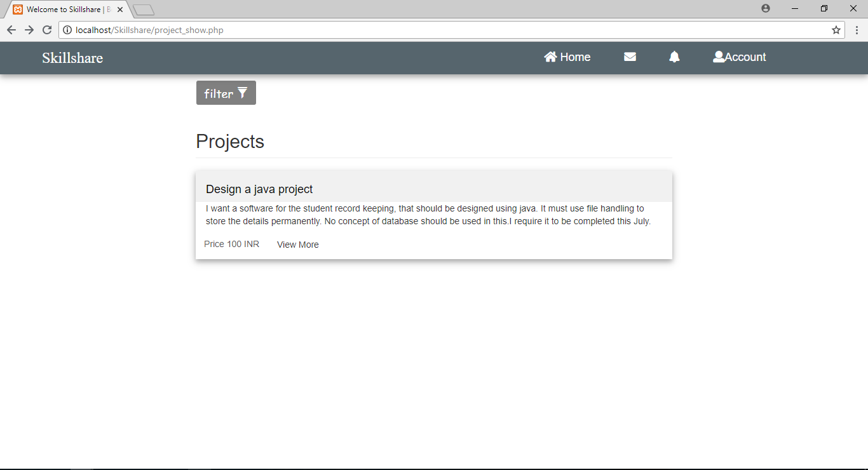Click View More on java project
This screenshot has height=470, width=868.
pyautogui.click(x=298, y=245)
